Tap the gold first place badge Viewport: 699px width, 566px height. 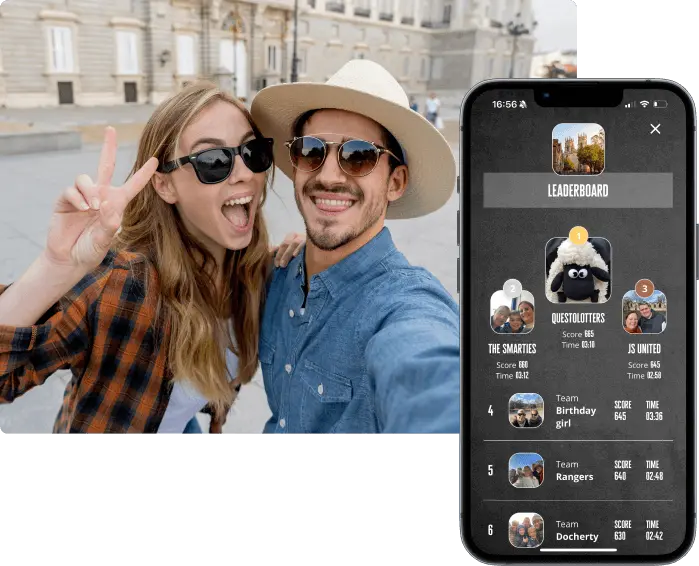click(x=578, y=236)
